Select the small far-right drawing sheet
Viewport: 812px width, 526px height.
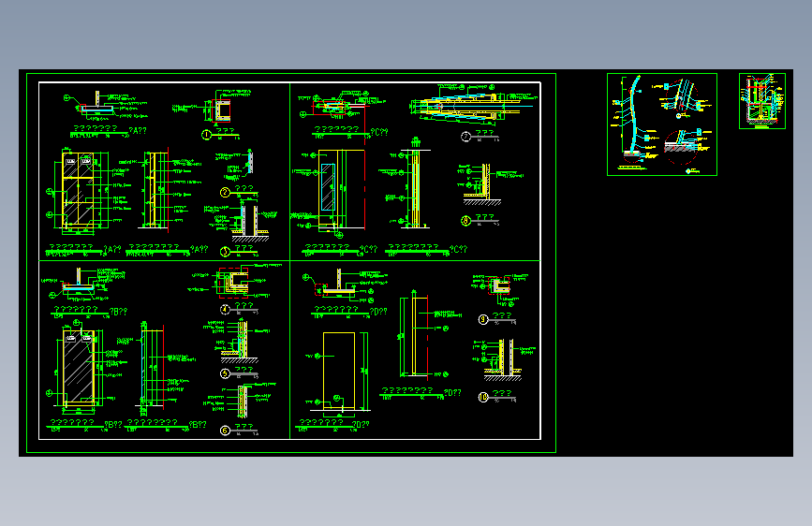pos(761,101)
